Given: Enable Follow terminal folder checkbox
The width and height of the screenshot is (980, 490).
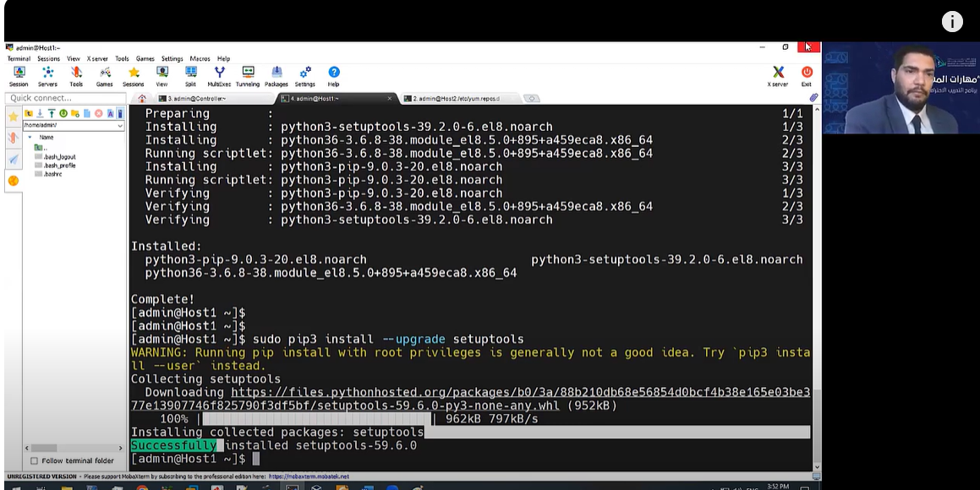Looking at the screenshot, I should [35, 460].
